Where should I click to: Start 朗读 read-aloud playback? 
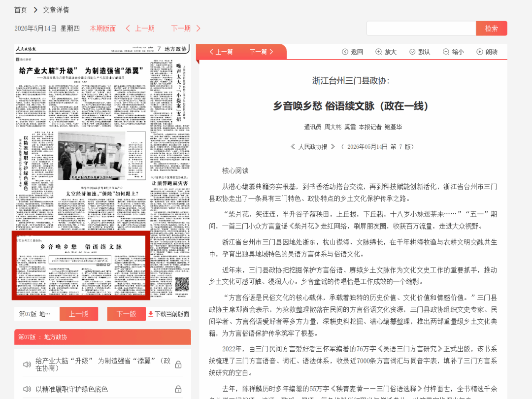tap(479, 52)
